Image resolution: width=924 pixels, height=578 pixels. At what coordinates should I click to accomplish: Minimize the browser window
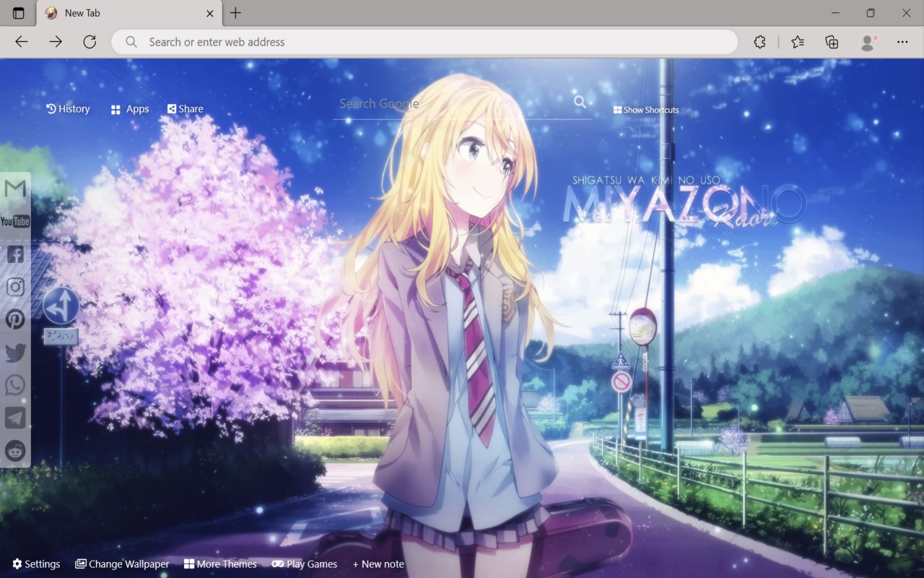pos(835,13)
